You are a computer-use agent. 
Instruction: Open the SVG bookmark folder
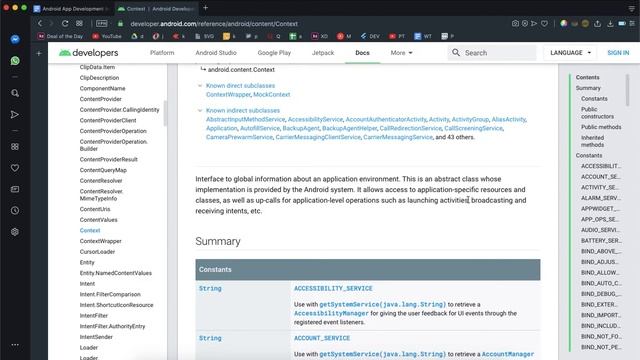click(x=204, y=36)
